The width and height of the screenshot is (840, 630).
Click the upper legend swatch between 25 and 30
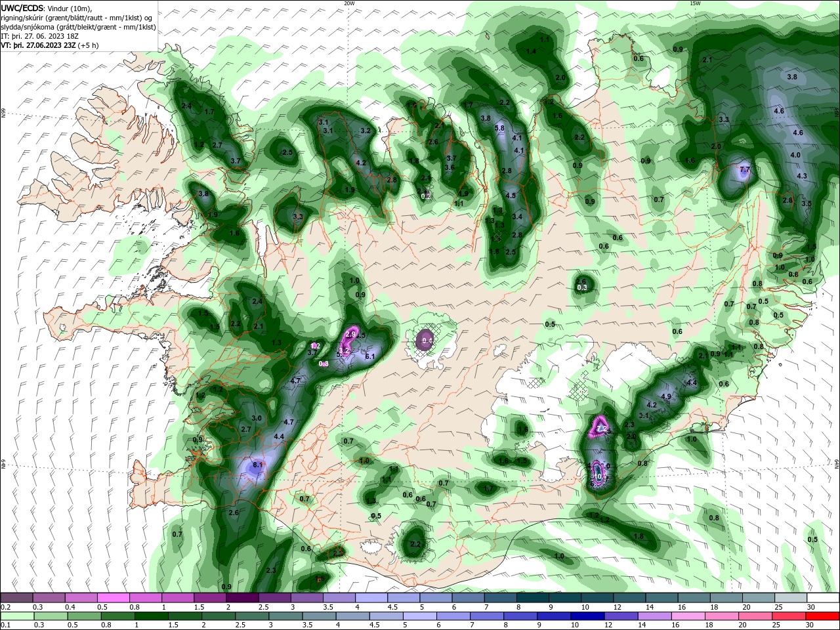[791, 598]
